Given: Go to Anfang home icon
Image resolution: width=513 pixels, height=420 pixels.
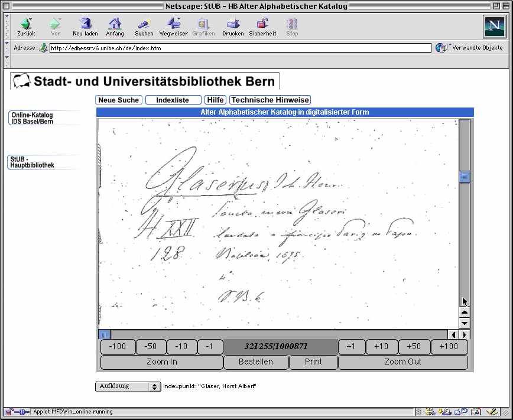Looking at the screenshot, I should [x=115, y=24].
